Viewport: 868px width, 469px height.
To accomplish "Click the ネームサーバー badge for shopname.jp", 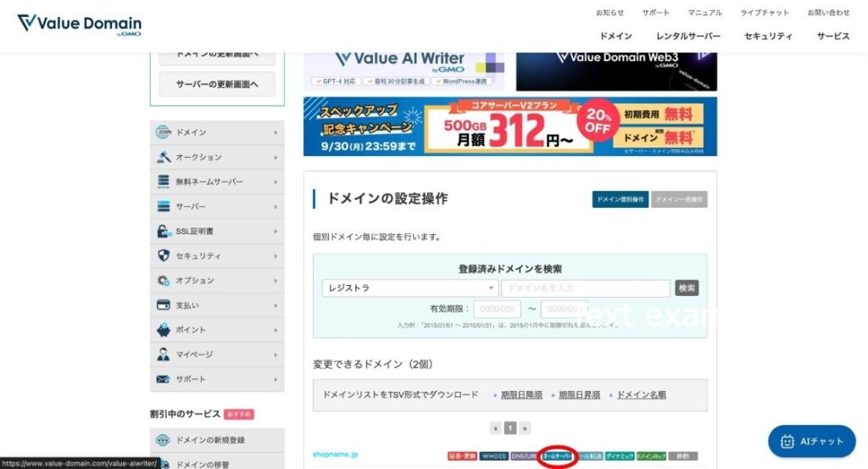I will click(x=556, y=456).
